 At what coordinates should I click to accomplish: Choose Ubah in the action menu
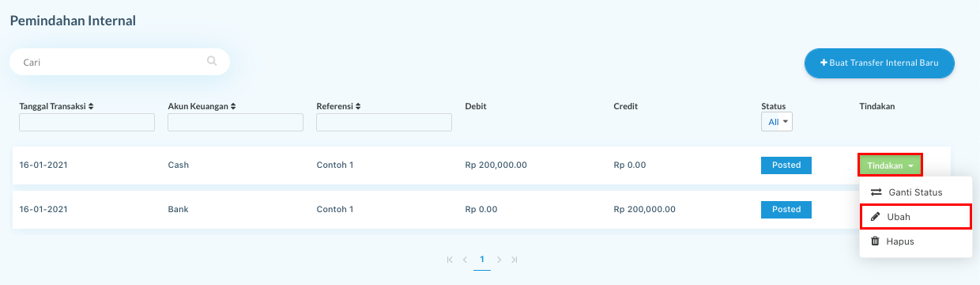(915, 216)
